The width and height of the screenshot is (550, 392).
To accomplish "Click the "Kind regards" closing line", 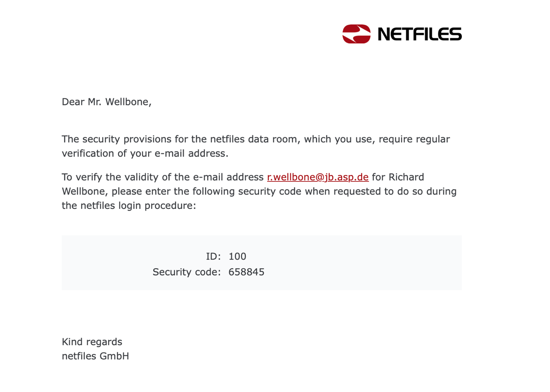I will click(x=92, y=342).
